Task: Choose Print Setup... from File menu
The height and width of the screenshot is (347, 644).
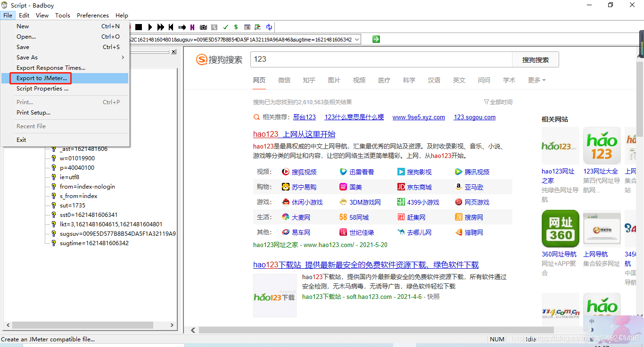Action: pyautogui.click(x=65, y=113)
